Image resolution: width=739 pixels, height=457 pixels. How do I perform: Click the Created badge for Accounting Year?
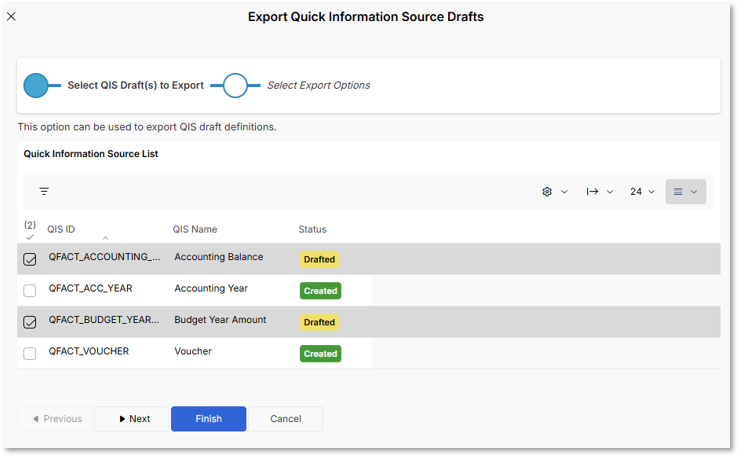pos(320,291)
